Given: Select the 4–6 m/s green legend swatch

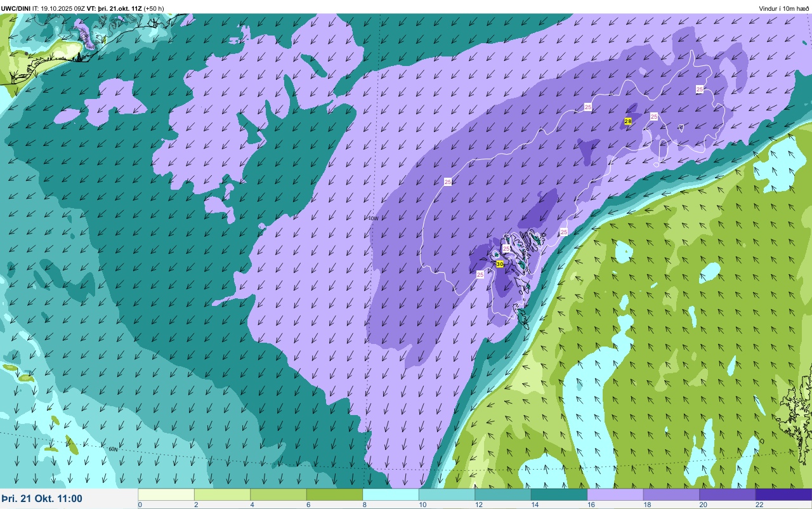Looking at the screenshot, I should coord(278,494).
